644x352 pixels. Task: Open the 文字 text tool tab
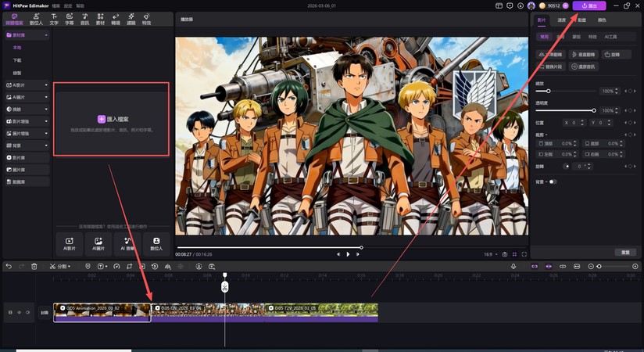tap(54, 17)
